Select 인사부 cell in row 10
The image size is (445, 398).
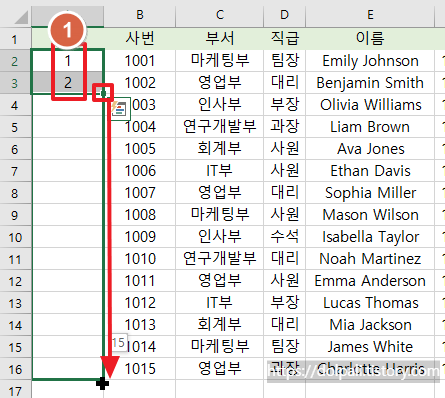(x=219, y=237)
